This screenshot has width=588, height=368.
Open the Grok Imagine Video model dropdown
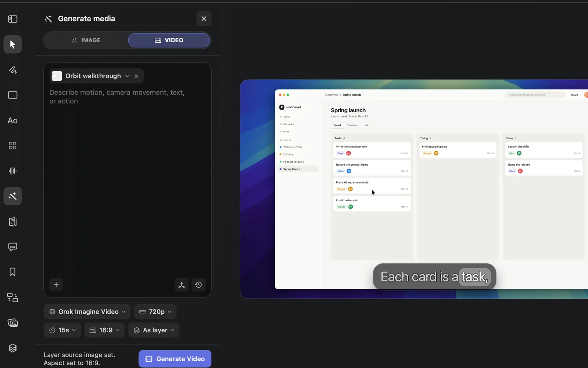(x=87, y=312)
